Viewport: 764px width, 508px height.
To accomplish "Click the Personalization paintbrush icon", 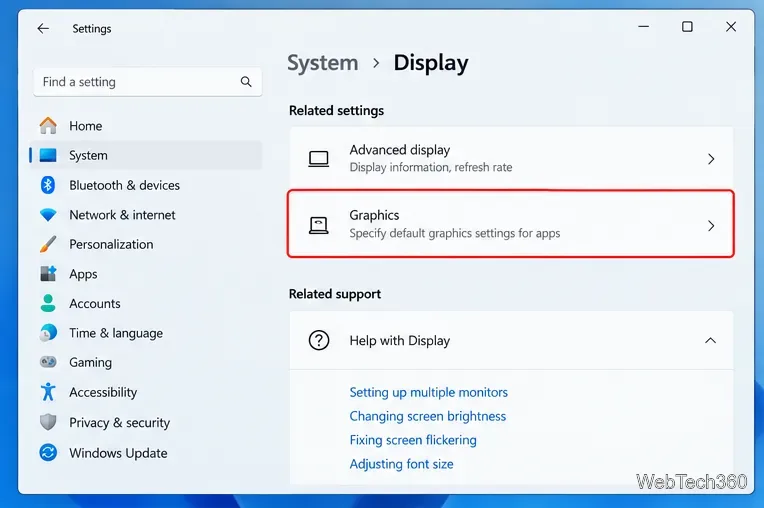I will pos(48,244).
